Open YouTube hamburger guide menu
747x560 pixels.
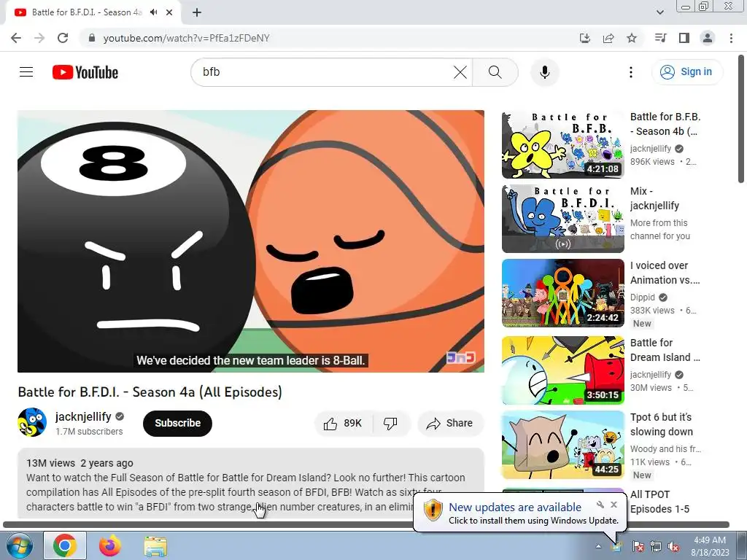26,72
